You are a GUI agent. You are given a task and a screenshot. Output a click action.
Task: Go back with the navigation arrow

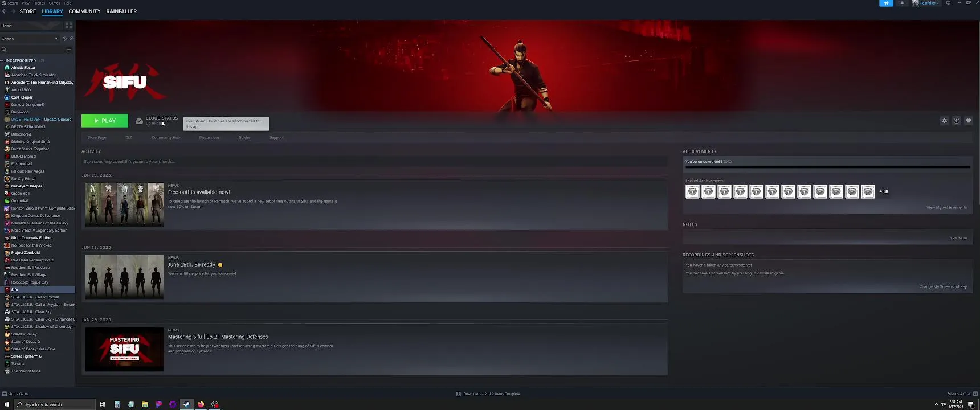pyautogui.click(x=5, y=11)
